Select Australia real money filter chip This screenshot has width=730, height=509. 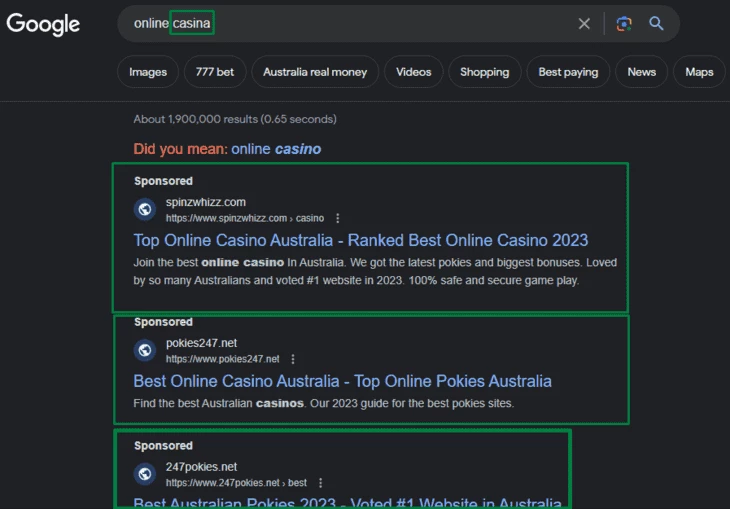[315, 72]
